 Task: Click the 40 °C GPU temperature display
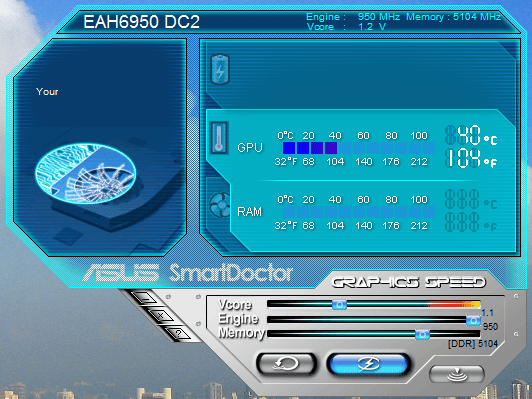point(471,135)
